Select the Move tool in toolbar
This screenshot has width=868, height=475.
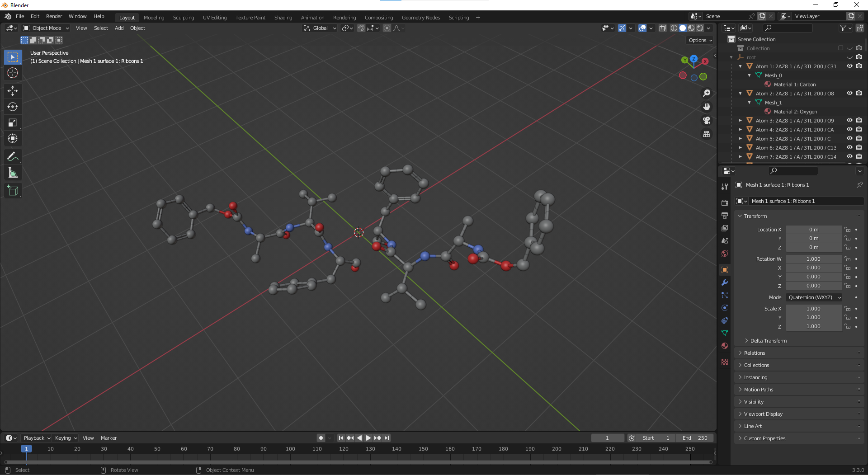coord(13,91)
